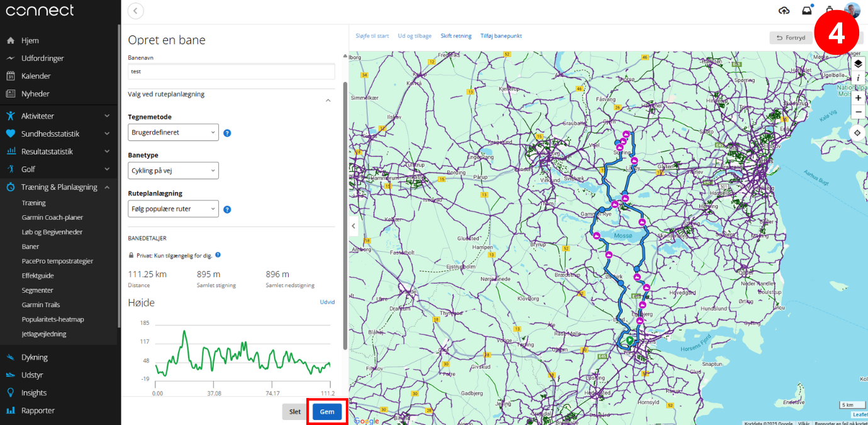Image resolution: width=868 pixels, height=425 pixels.
Task: Click the map info (i) icon
Action: pos(858,77)
